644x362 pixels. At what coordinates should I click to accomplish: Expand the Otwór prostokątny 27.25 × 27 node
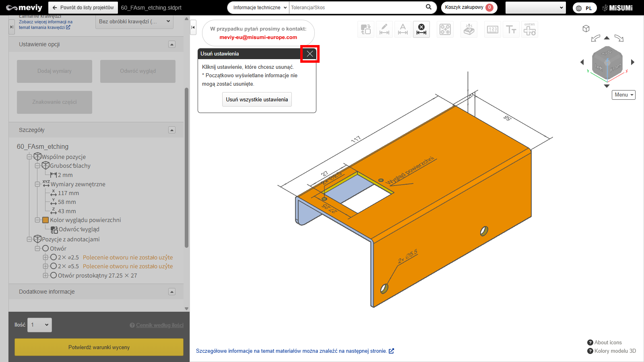[x=45, y=276]
